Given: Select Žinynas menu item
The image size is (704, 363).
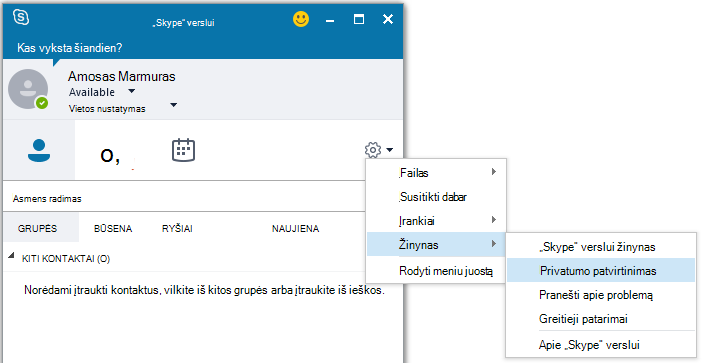Looking at the screenshot, I should click(x=436, y=244).
